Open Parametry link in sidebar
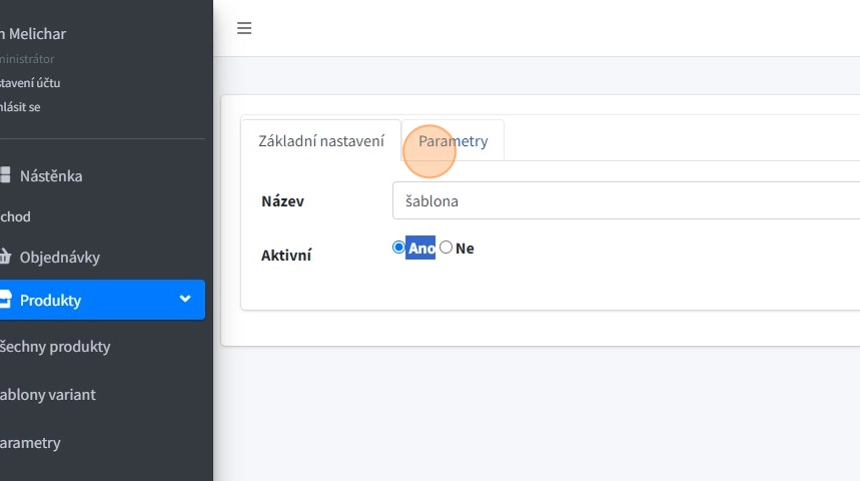 pyautogui.click(x=30, y=443)
